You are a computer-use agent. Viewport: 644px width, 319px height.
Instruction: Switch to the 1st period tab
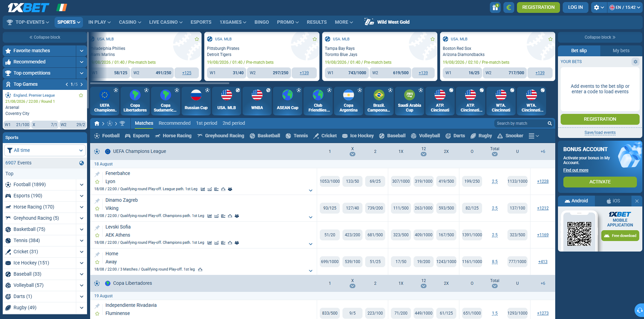tap(206, 123)
